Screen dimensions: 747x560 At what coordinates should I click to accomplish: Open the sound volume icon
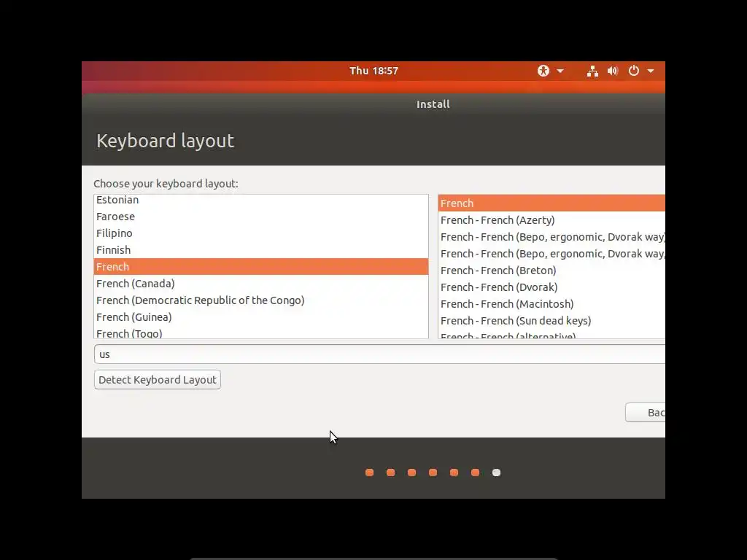(613, 71)
